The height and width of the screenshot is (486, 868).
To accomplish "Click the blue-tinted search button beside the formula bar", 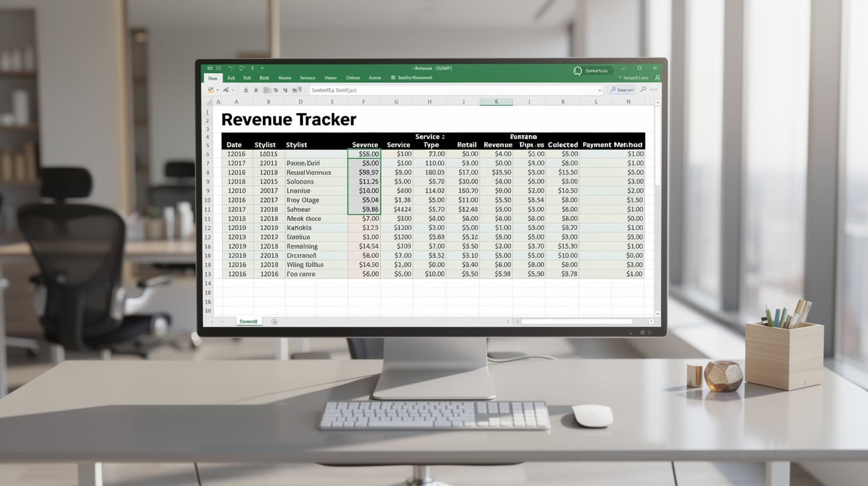I will 622,90.
